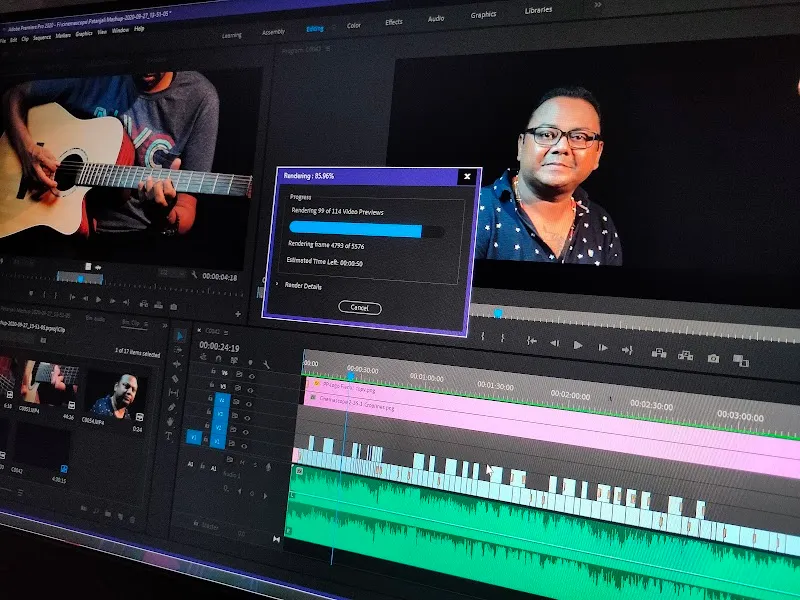Enable A1 voice-over record microphone

268,467
